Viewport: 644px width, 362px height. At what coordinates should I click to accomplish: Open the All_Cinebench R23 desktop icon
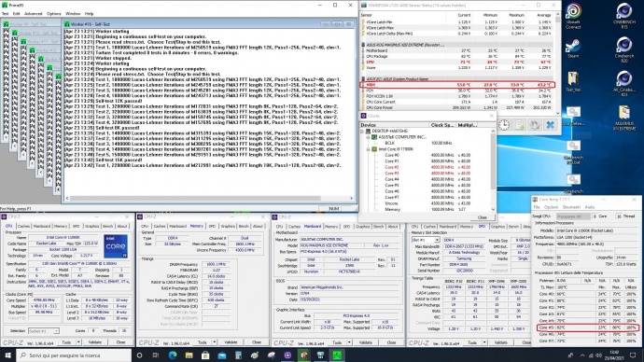click(623, 83)
